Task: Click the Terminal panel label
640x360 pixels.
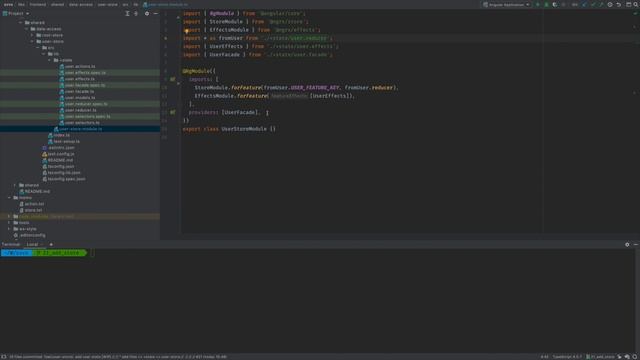Action: (11, 244)
